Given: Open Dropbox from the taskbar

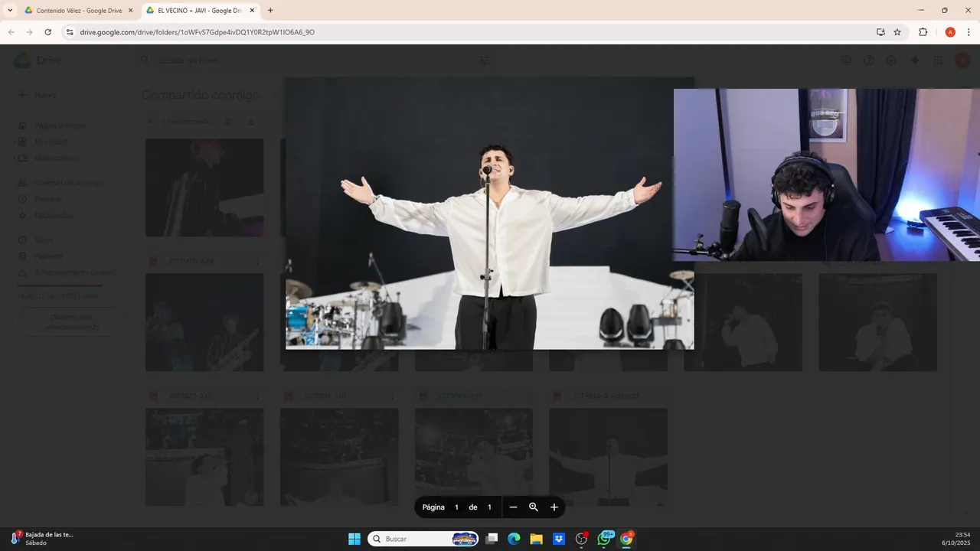Looking at the screenshot, I should coord(559,539).
